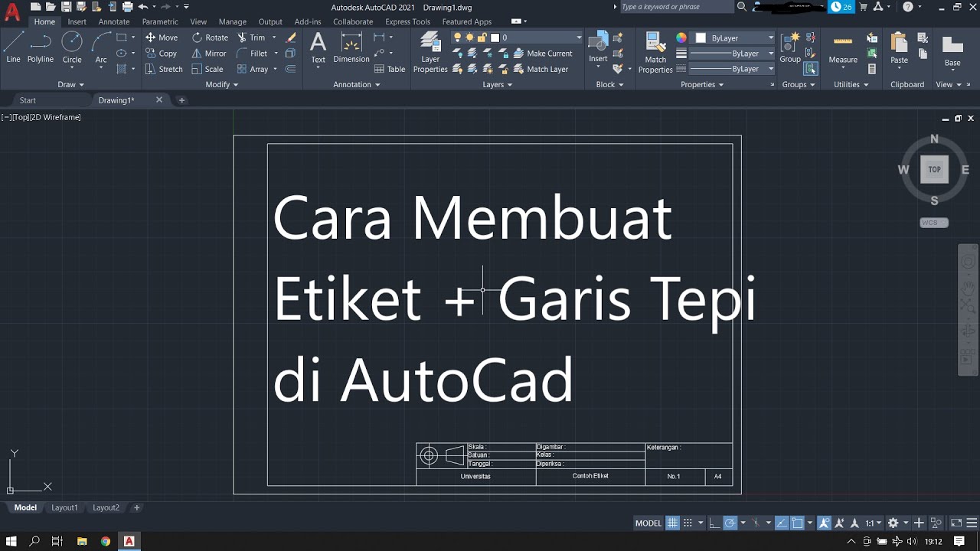Click the Hatch tool icon

pos(121,69)
